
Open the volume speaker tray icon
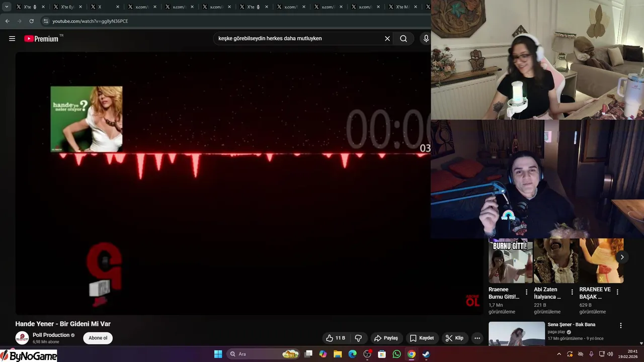[x=610, y=354]
